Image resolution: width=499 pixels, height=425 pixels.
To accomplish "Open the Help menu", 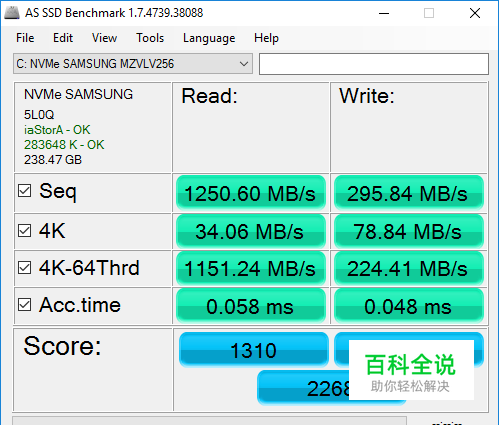I will [x=266, y=38].
